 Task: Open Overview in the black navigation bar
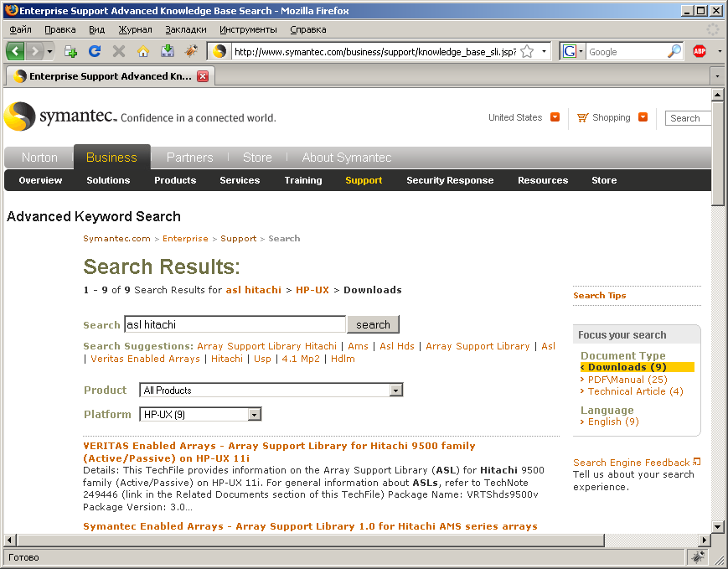tap(40, 180)
